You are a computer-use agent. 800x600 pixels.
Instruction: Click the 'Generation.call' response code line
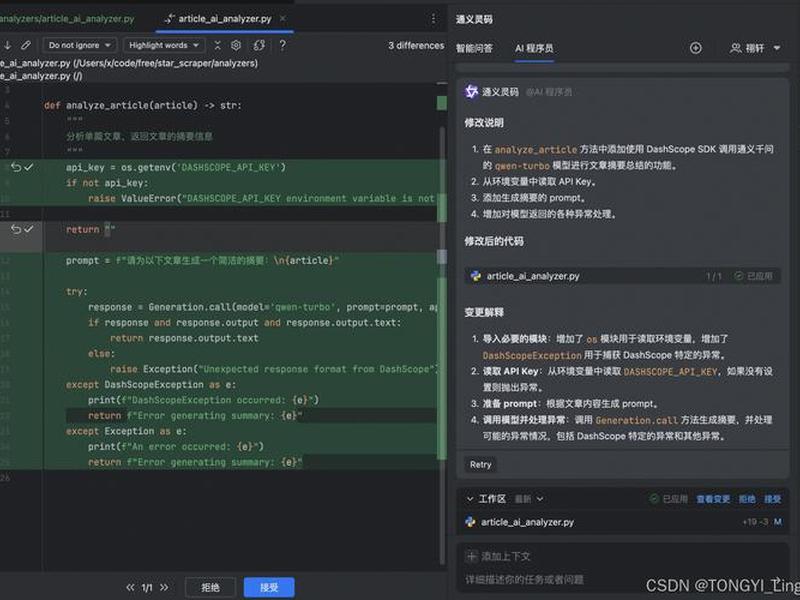(262, 307)
